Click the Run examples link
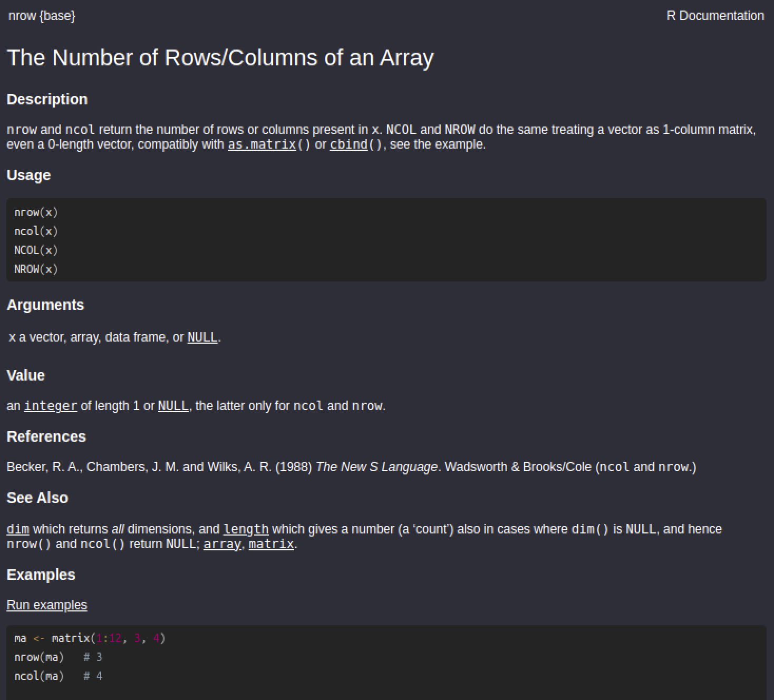The width and height of the screenshot is (774, 700). [x=46, y=605]
